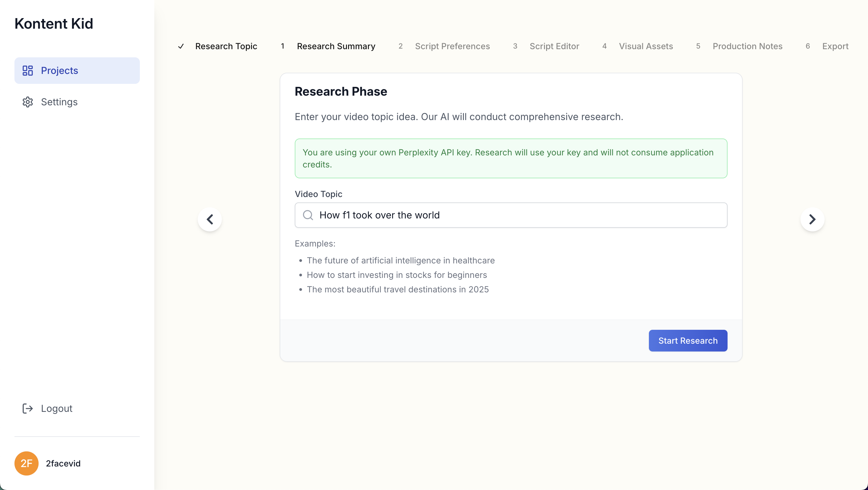This screenshot has height=490, width=868.
Task: Open the Script Preferences step
Action: coord(452,46)
